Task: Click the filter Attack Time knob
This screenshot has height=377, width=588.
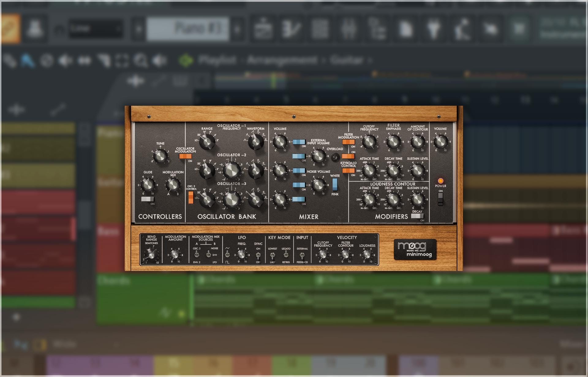Action: click(369, 170)
